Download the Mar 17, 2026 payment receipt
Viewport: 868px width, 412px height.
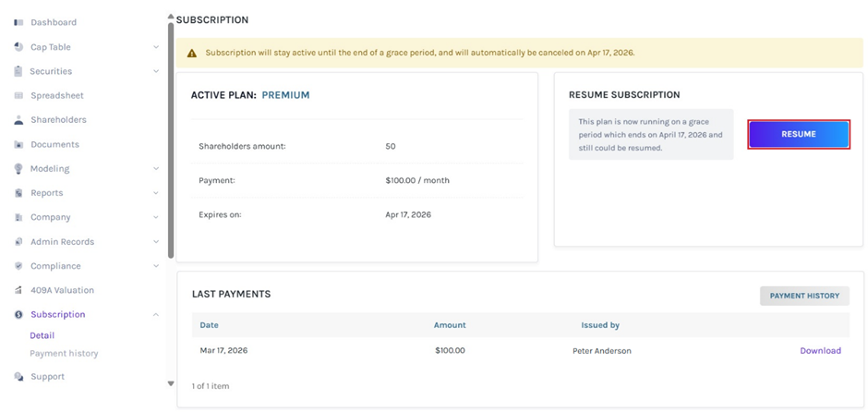820,350
